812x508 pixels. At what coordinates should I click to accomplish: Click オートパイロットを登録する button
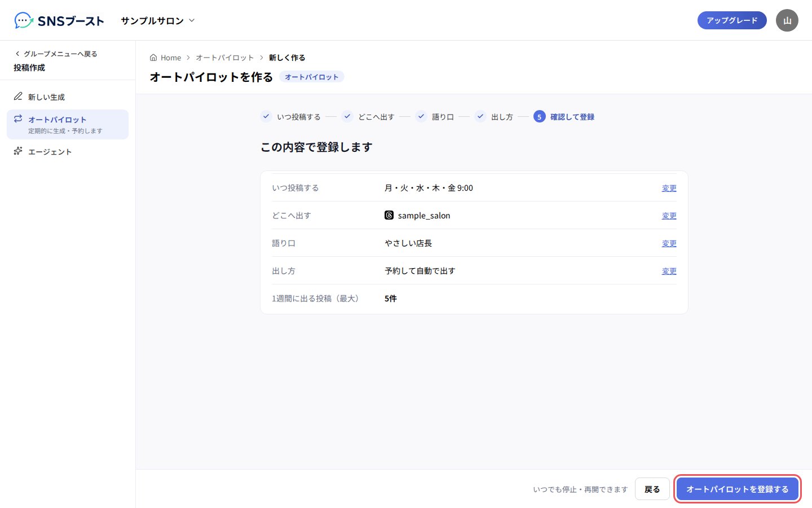738,489
